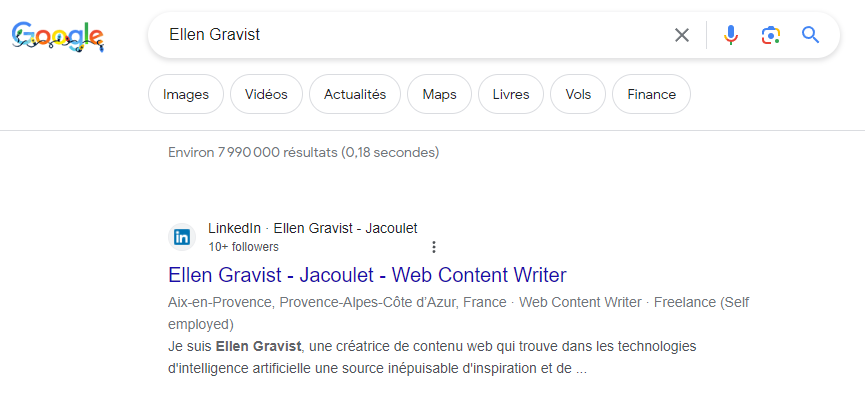Start voice search with microphone icon

click(x=730, y=35)
